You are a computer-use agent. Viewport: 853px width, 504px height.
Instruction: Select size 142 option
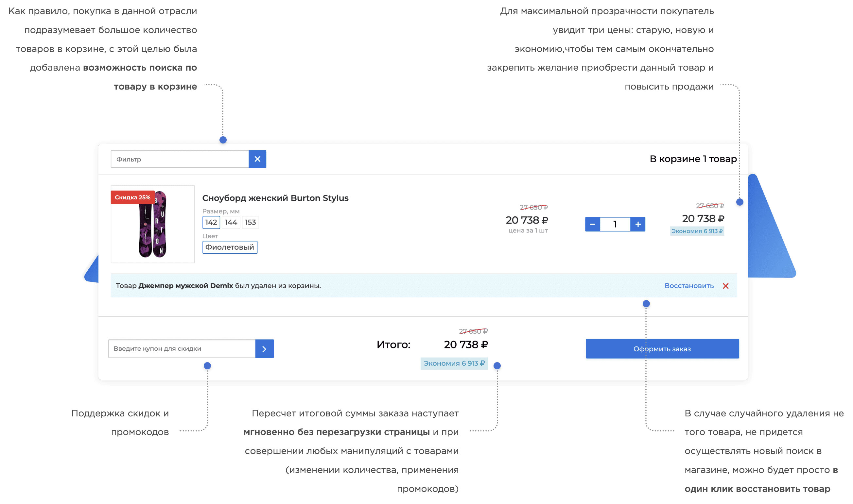(211, 223)
